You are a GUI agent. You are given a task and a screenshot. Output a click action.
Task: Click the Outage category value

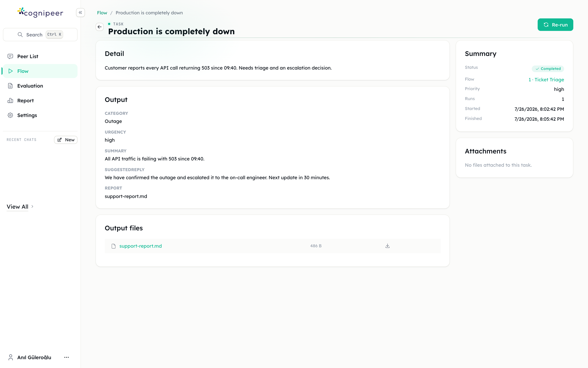113,121
